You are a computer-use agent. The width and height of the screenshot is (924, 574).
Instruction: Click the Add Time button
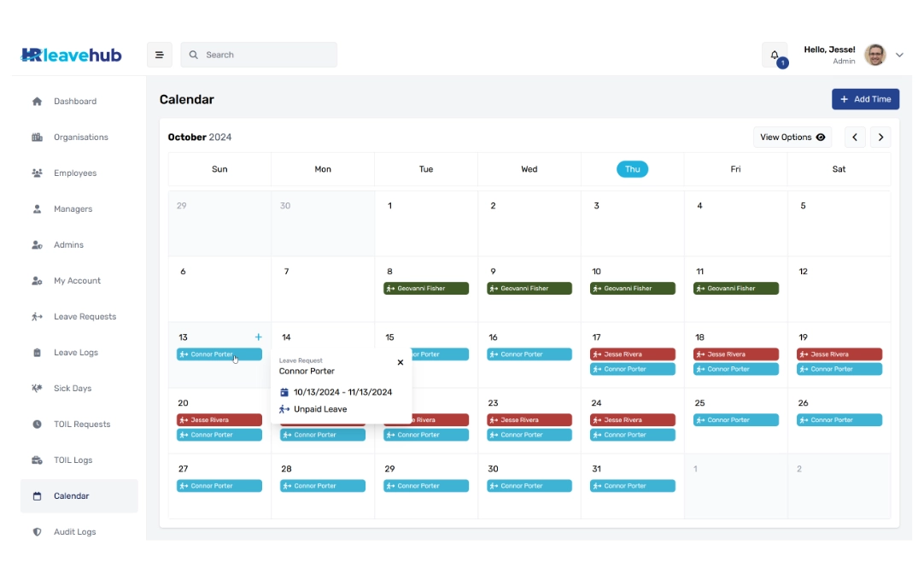(865, 99)
